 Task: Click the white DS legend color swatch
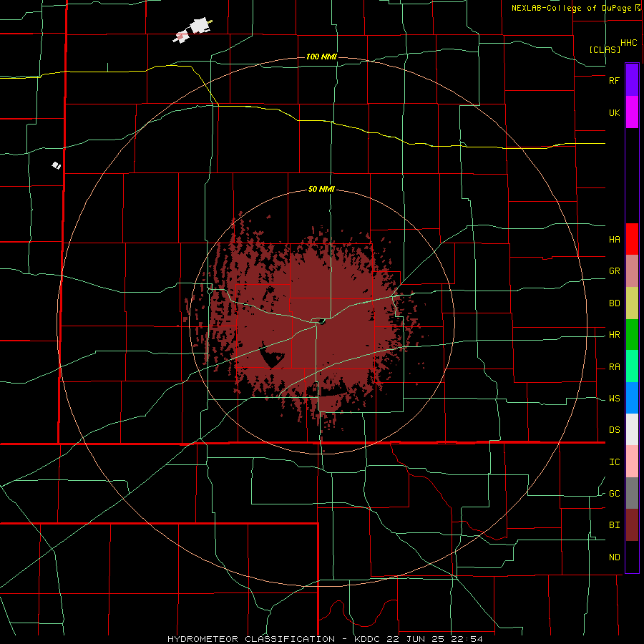[x=632, y=429]
